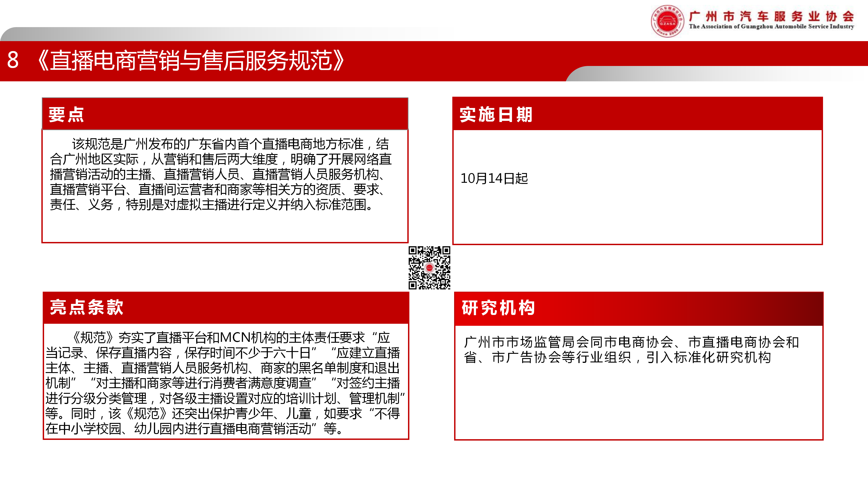868x488 pixels.
Task: Click the text starting 广州市市场监管局会同市电商协会
Action: point(632,350)
